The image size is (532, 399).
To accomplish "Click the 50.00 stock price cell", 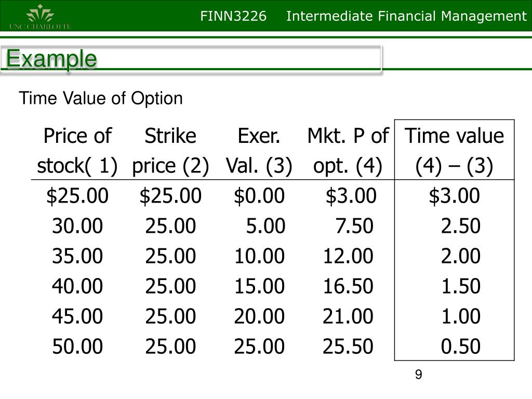I will [x=77, y=347].
